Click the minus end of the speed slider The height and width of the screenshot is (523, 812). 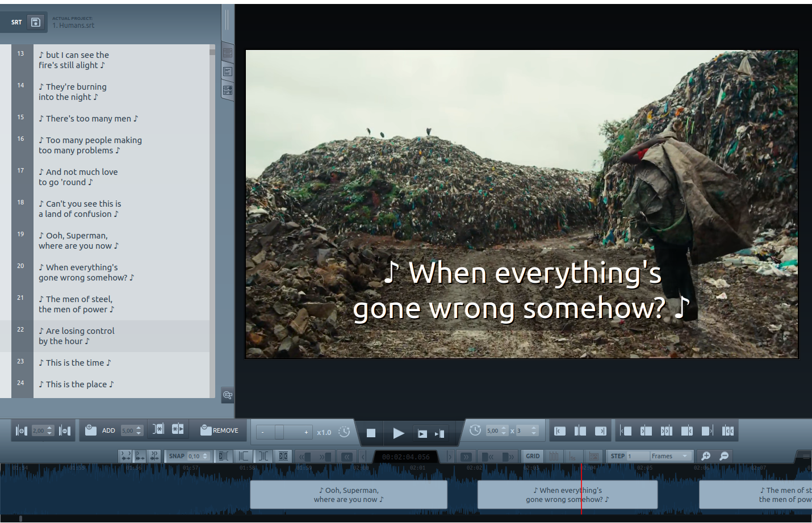pos(262,432)
